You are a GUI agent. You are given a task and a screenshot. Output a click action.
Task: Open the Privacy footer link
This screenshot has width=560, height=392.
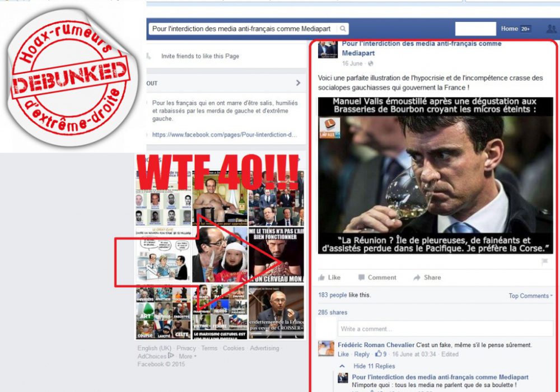[x=186, y=348]
